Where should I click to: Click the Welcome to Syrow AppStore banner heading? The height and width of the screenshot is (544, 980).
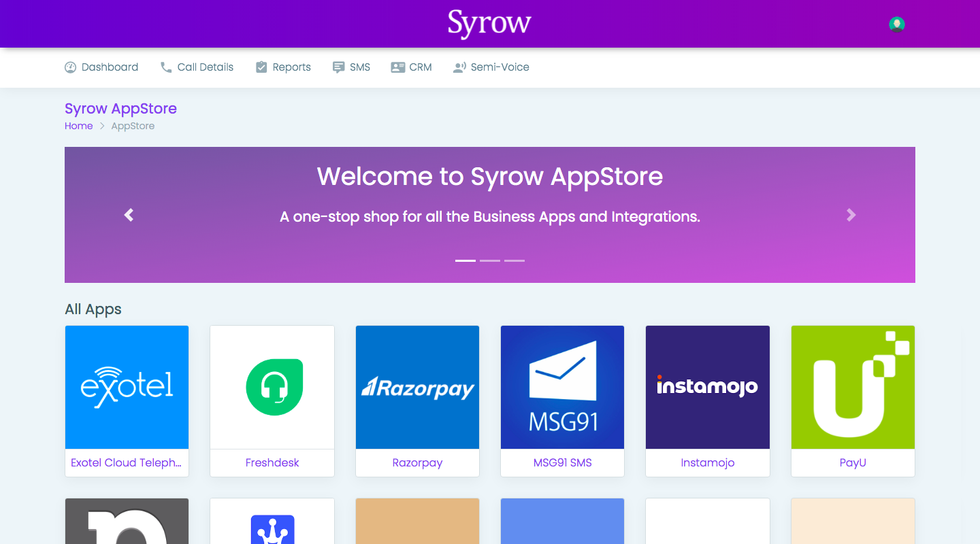pos(490,177)
